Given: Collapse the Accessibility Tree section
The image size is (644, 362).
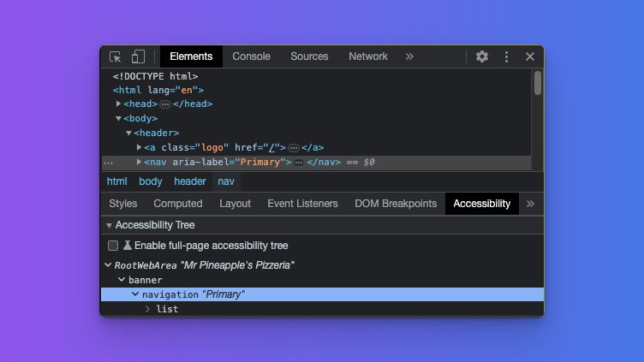Looking at the screenshot, I should pyautogui.click(x=109, y=226).
